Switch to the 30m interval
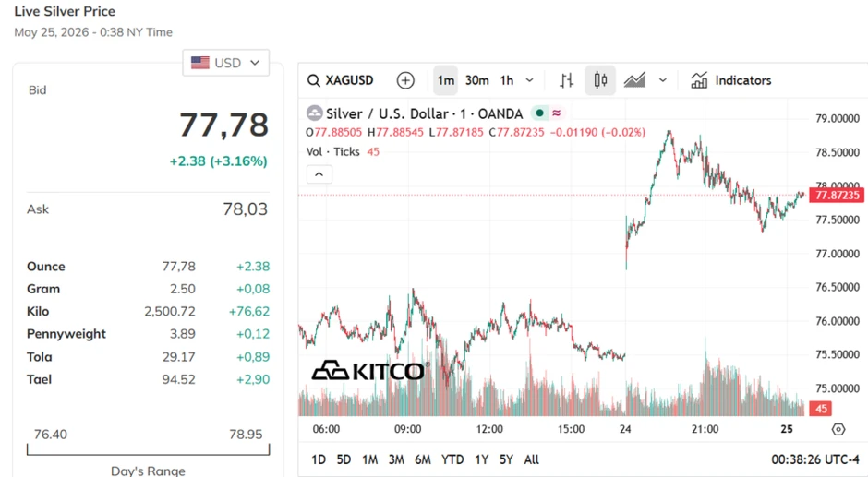Screen dimensions: 868x477 (x=476, y=80)
